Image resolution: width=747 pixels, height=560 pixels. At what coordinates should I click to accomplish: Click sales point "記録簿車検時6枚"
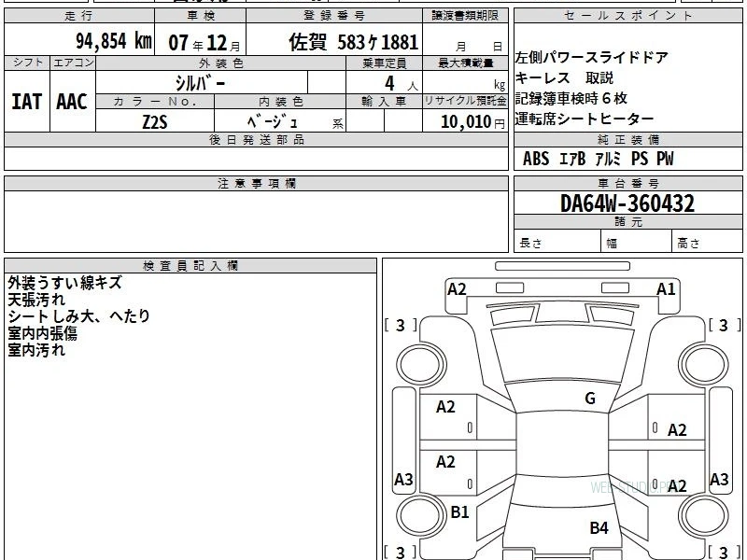(571, 99)
